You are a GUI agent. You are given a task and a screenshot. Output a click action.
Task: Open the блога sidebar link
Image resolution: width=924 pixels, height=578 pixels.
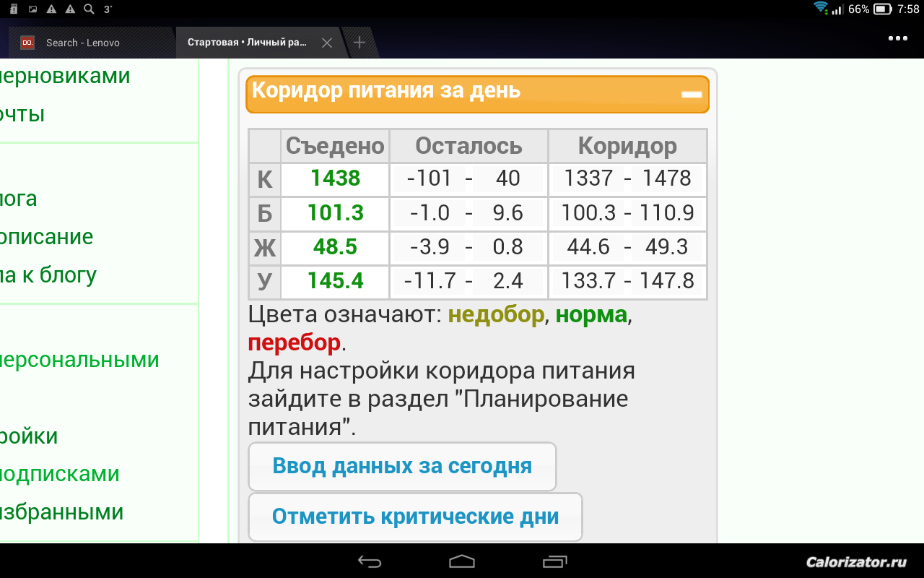(18, 199)
